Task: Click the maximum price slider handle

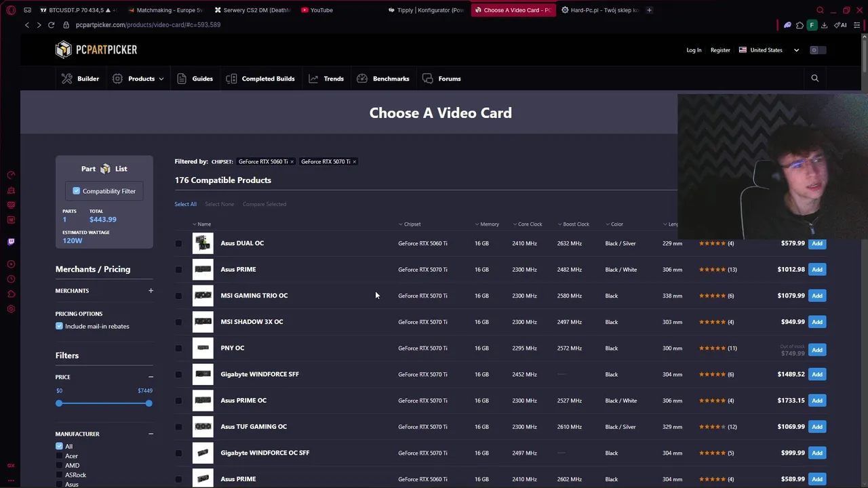Action: point(149,403)
